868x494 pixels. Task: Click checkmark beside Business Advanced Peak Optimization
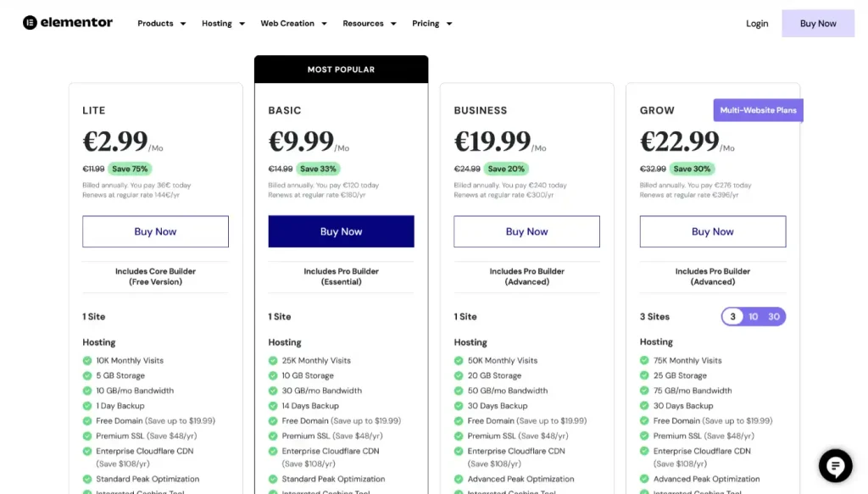pyautogui.click(x=459, y=479)
